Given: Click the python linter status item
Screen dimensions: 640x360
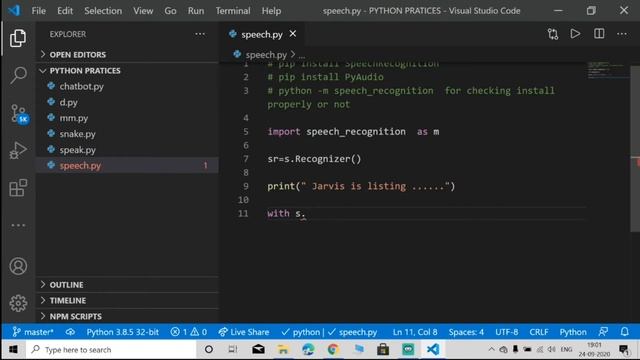Looking at the screenshot, I should coord(301,332).
